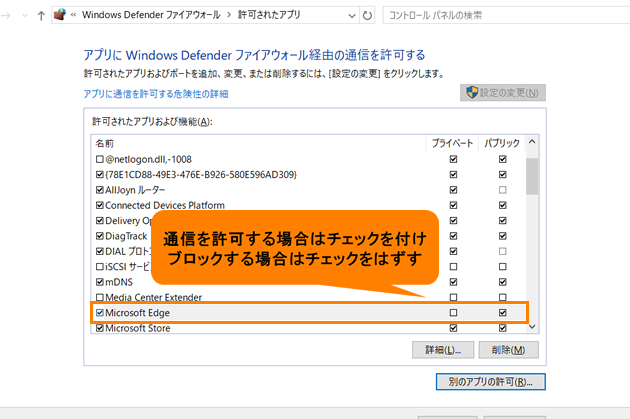
Task: Click the forward navigation arrow
Action: coord(8,16)
